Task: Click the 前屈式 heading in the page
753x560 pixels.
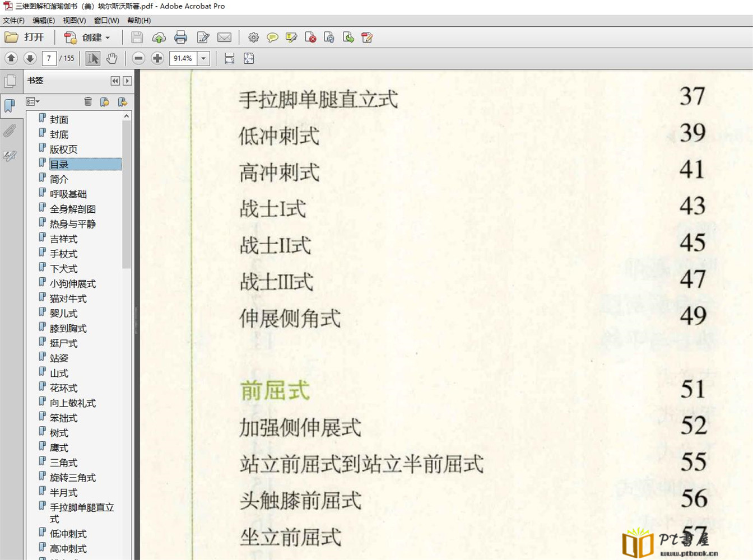Action: [x=275, y=390]
